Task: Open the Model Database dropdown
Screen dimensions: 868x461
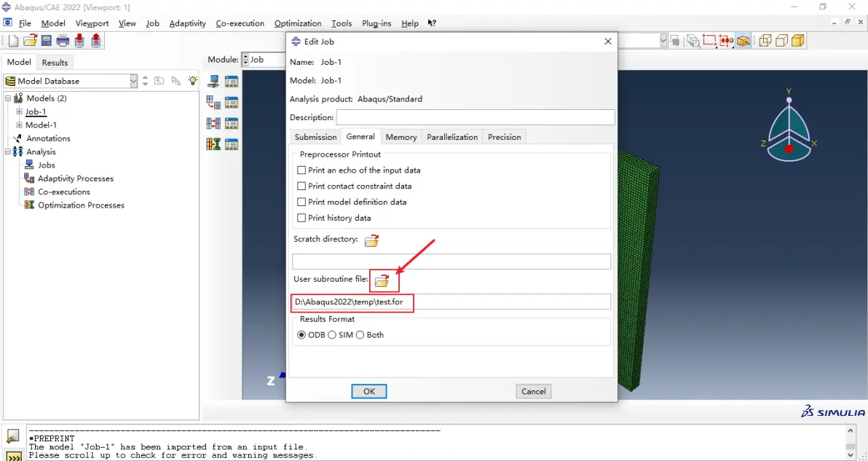Action: 133,81
